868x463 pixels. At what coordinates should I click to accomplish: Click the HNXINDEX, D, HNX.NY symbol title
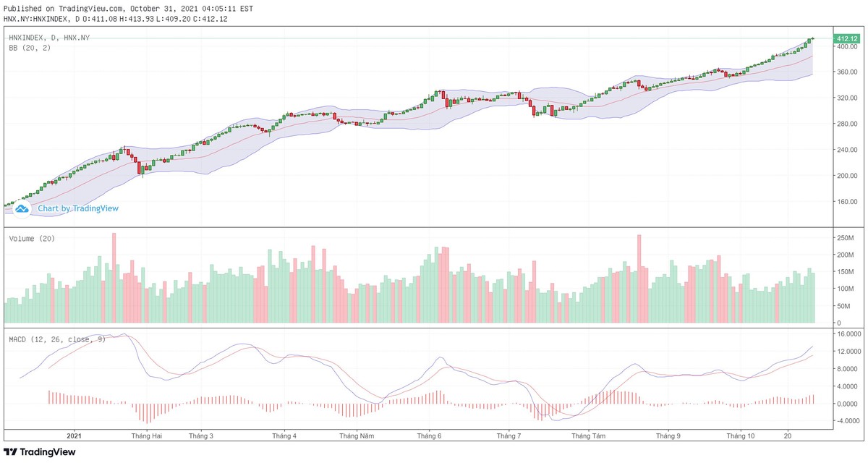coord(48,37)
